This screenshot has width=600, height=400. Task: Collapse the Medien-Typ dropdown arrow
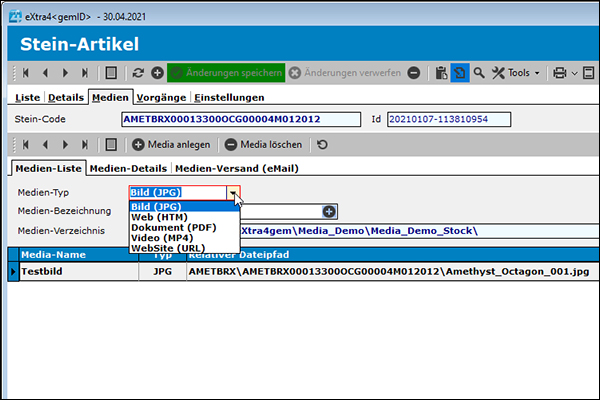pos(232,192)
